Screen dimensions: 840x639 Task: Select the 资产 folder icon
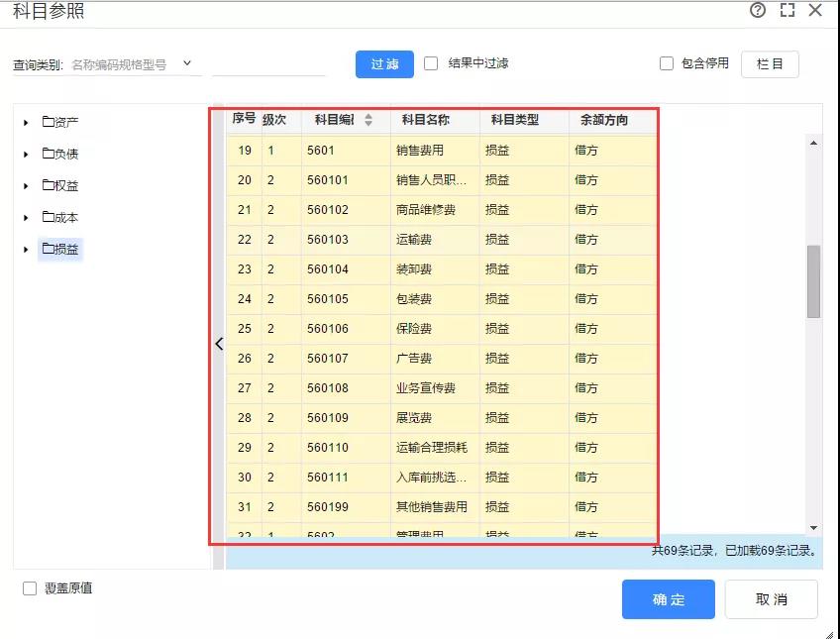click(x=49, y=123)
